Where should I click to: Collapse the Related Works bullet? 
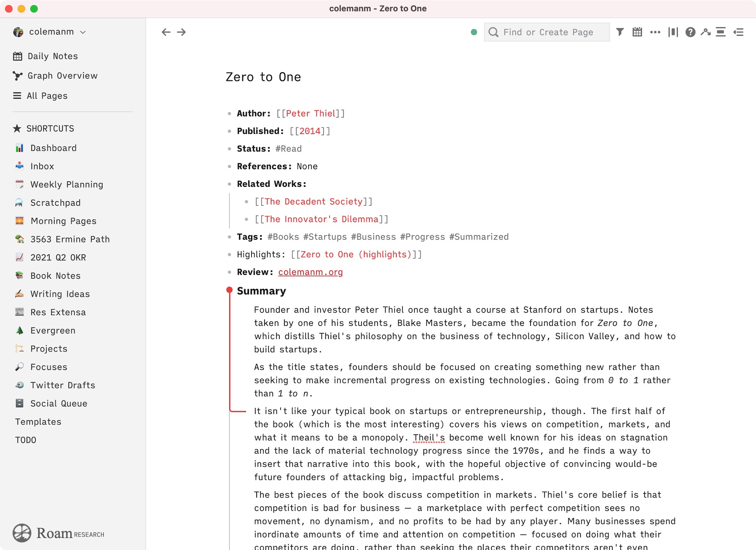[x=229, y=184]
